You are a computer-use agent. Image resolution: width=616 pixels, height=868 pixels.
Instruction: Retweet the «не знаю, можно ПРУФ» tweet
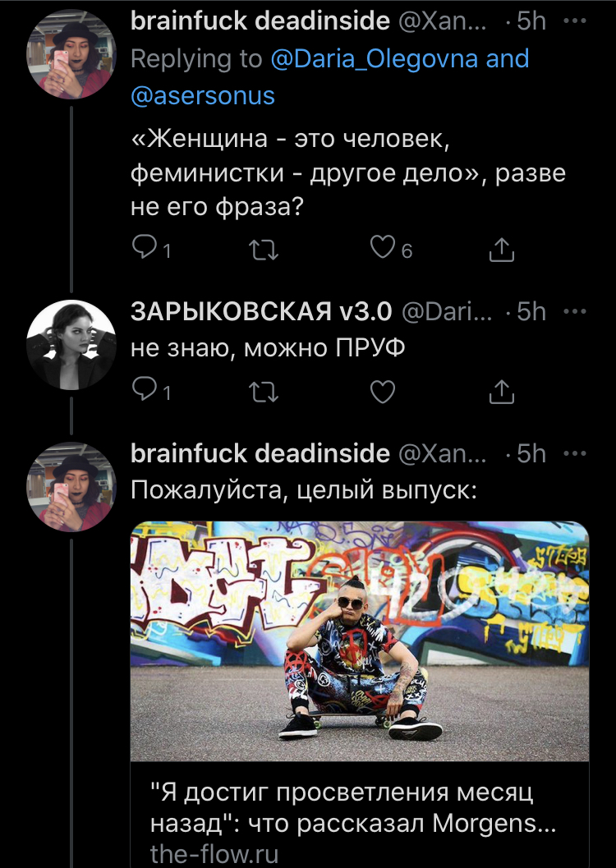click(x=264, y=392)
